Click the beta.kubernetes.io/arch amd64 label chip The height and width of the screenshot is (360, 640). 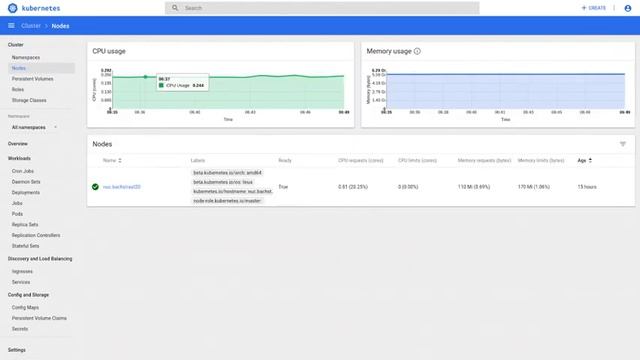227,173
